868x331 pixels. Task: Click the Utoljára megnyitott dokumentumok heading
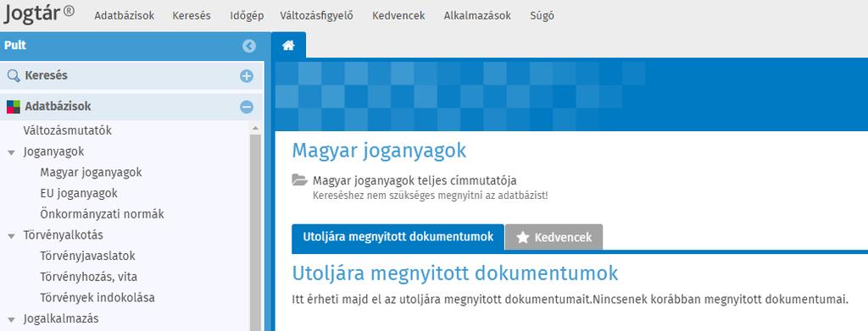[455, 273]
